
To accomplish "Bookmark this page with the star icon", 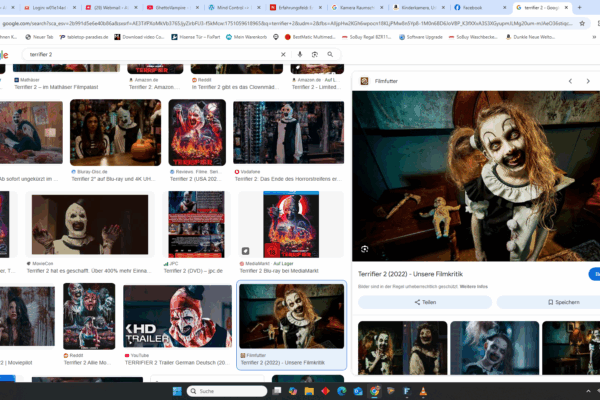I will coord(582,23).
